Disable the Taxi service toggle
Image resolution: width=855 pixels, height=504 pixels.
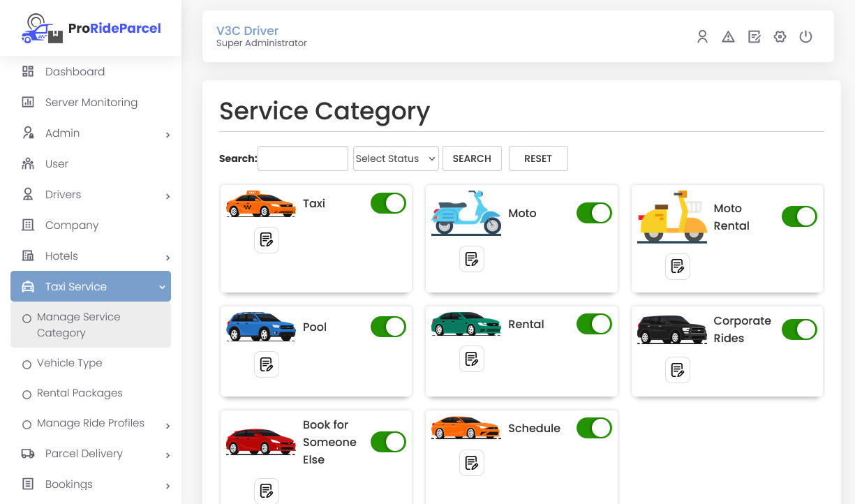(388, 203)
